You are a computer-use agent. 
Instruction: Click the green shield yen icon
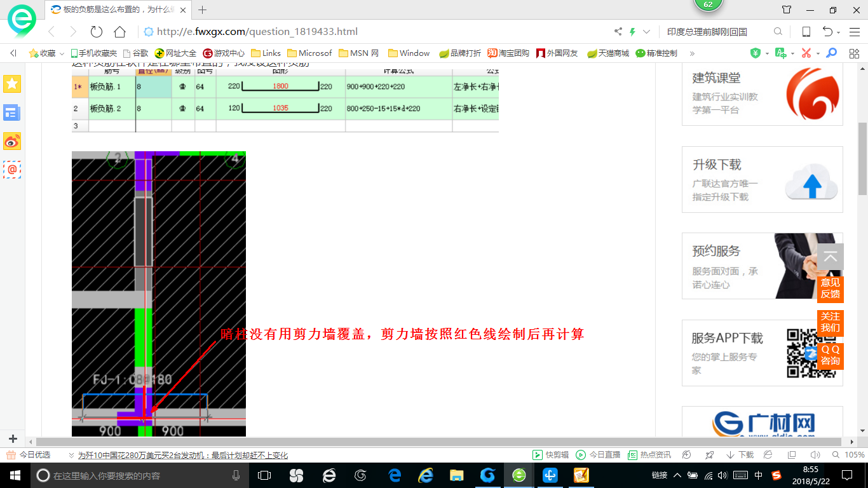pyautogui.click(x=756, y=53)
